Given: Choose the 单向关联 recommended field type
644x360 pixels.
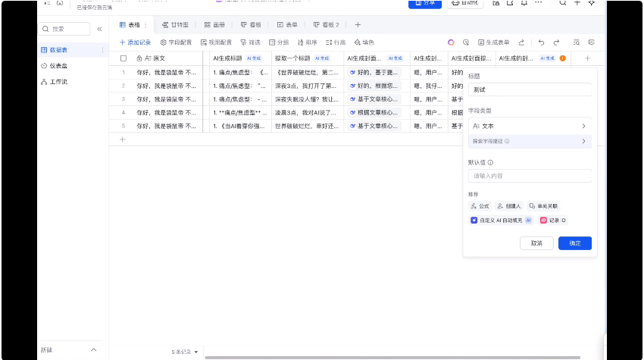Looking at the screenshot, I should click(x=543, y=206).
